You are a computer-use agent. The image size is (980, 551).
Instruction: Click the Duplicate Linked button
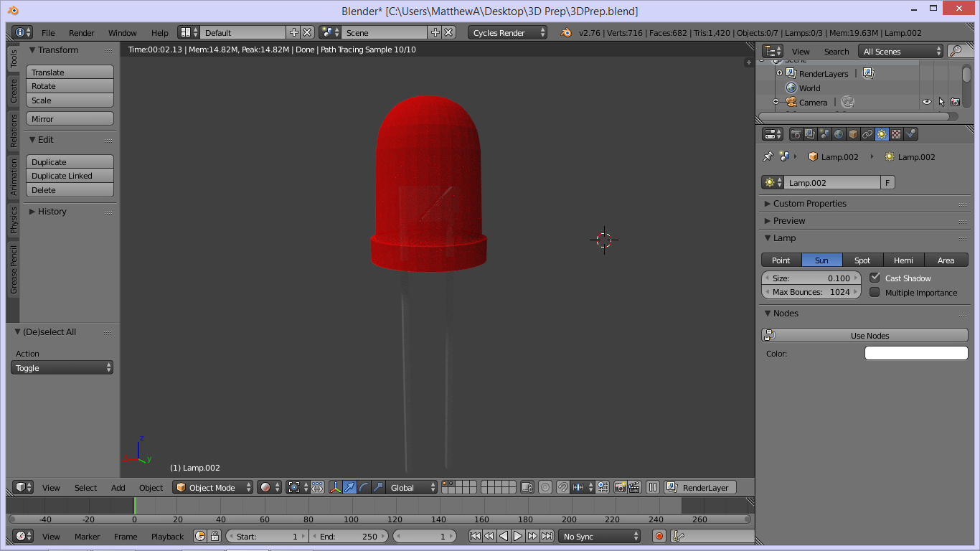click(x=70, y=176)
